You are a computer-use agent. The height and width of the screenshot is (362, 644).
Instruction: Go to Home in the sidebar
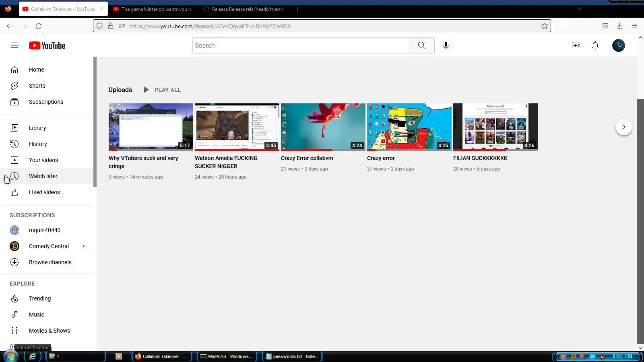(47, 70)
